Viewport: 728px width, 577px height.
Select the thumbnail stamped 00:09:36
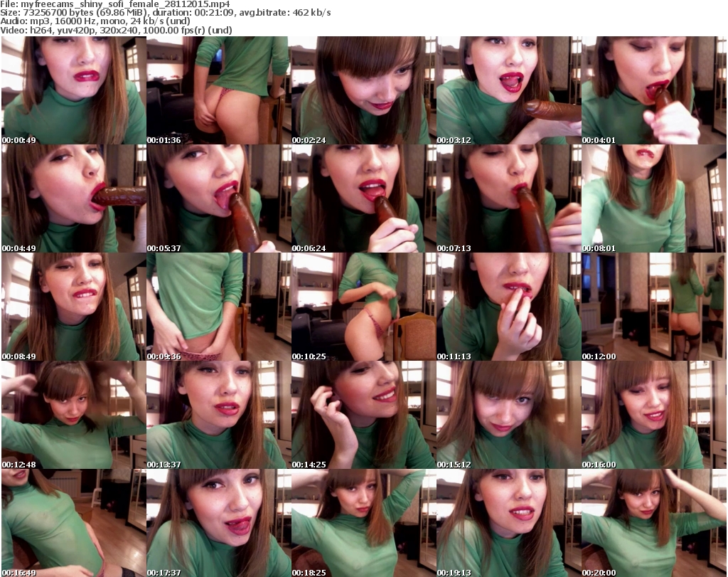pyautogui.click(x=219, y=307)
